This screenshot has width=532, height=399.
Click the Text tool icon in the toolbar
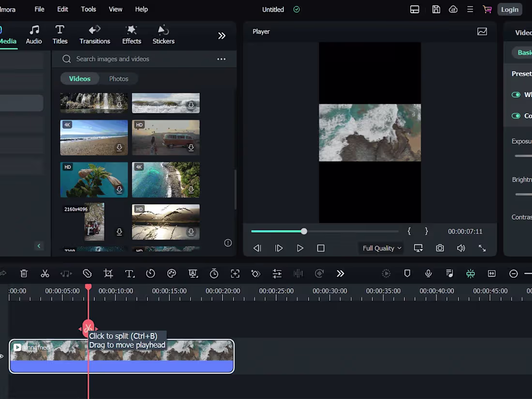(x=130, y=273)
